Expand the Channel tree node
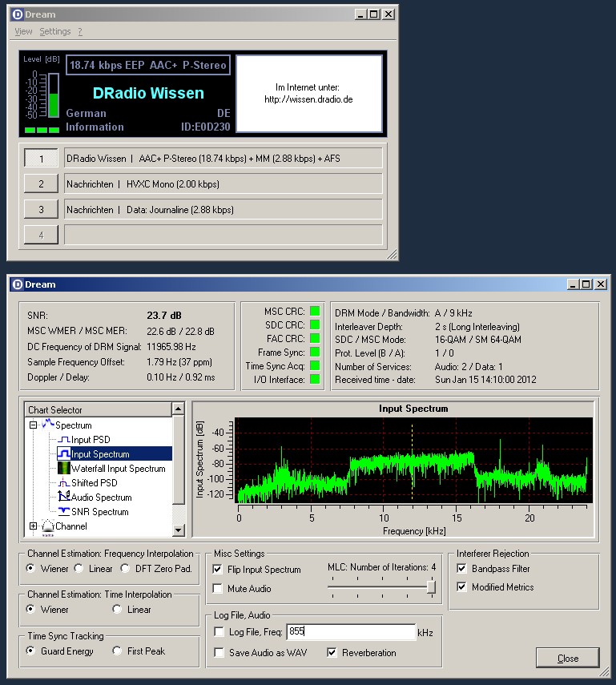This screenshot has width=616, height=685. (x=33, y=526)
